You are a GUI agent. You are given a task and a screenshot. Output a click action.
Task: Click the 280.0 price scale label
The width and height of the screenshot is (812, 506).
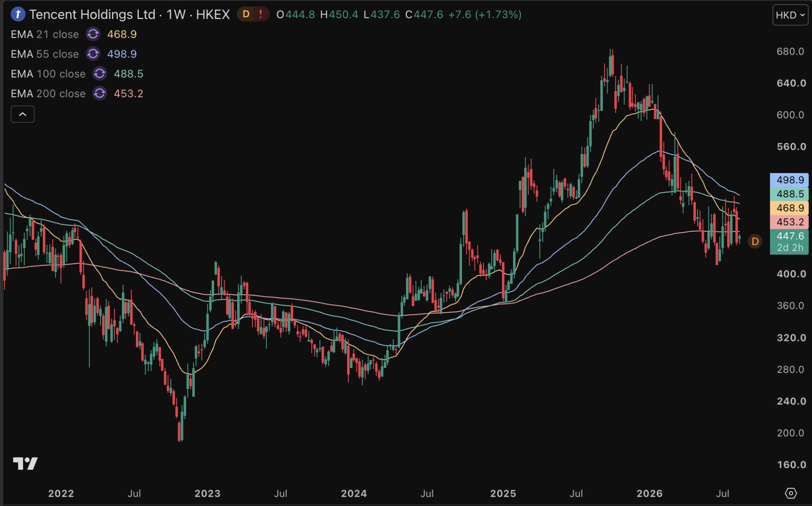(790, 369)
